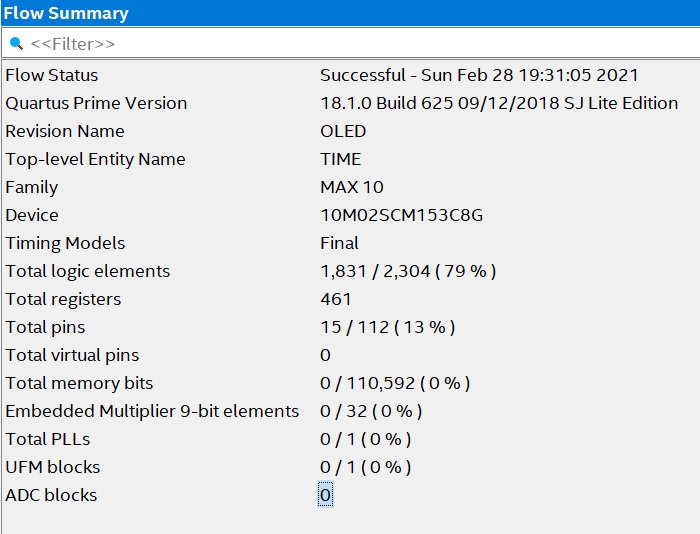Focus the <<Filter>> input field

coord(351,43)
